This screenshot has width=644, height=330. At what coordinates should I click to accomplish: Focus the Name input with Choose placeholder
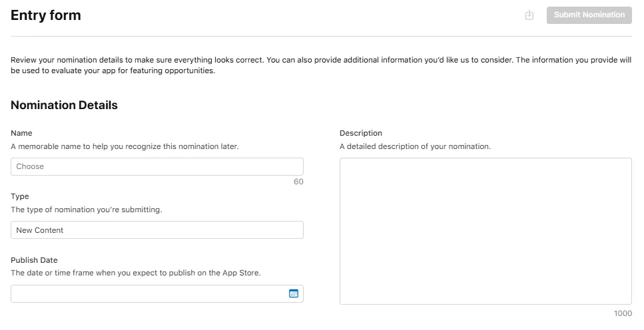pyautogui.click(x=157, y=166)
